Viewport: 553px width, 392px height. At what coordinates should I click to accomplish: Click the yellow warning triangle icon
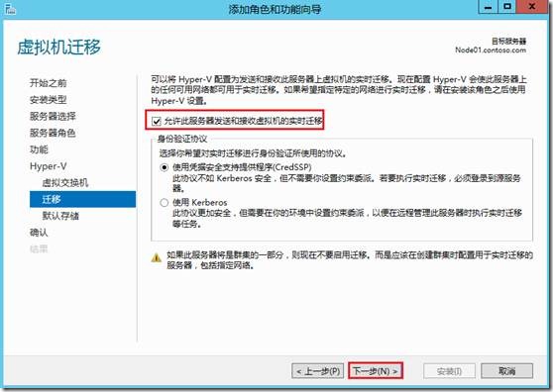[x=157, y=258]
